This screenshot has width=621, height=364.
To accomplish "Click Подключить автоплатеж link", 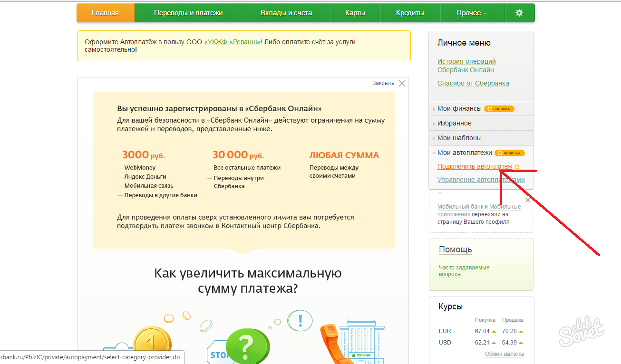I will coord(475,167).
